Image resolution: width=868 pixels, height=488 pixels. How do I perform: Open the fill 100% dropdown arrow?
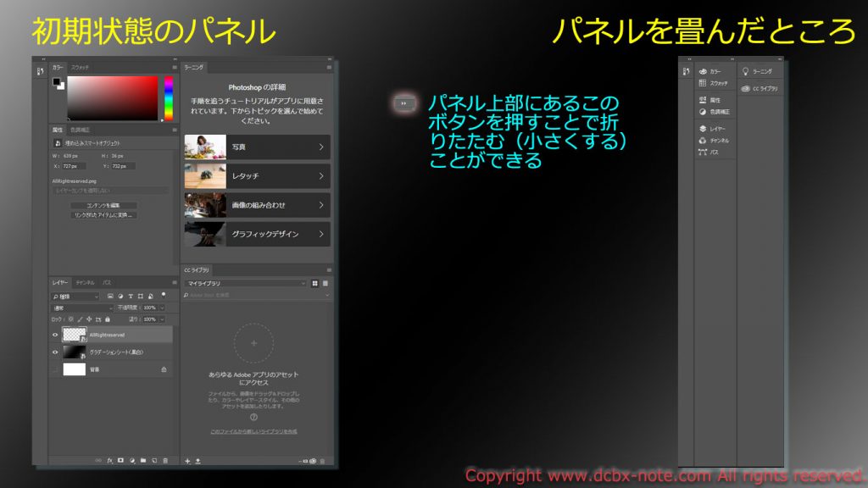pyautogui.click(x=162, y=319)
